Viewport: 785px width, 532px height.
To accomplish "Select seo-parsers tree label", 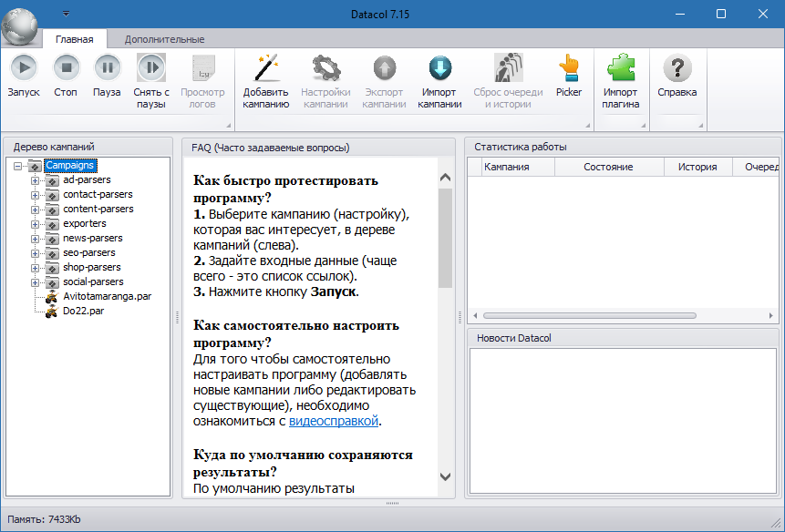I will [x=89, y=252].
